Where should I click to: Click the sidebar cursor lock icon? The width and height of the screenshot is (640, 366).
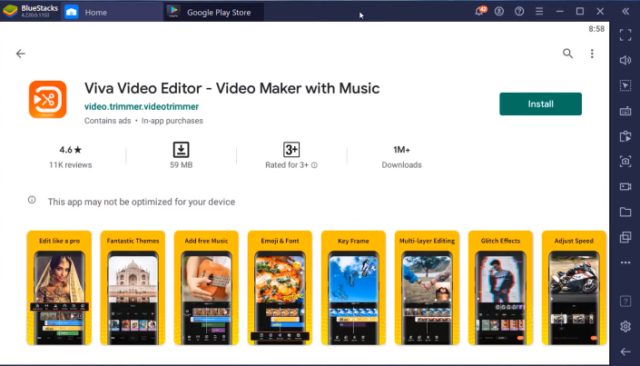(x=625, y=86)
